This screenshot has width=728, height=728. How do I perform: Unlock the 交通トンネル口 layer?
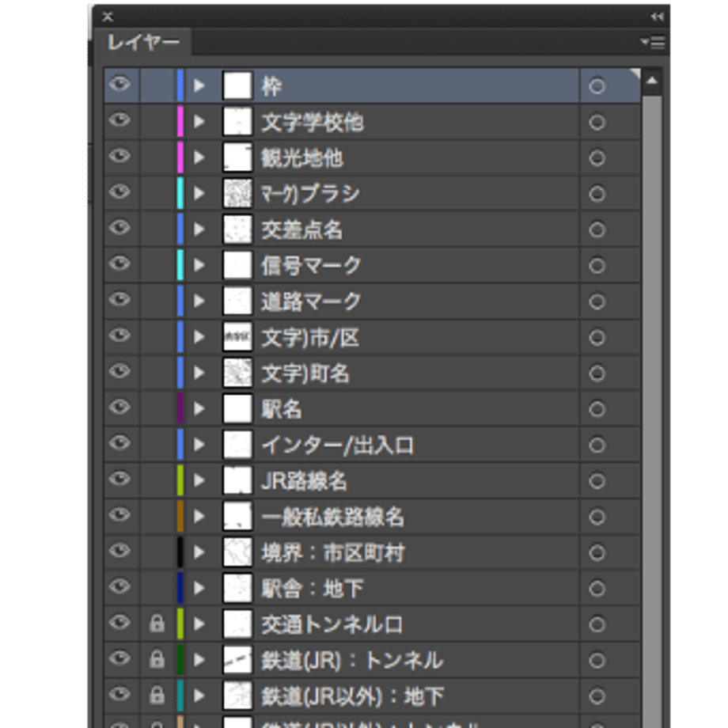pos(157,624)
